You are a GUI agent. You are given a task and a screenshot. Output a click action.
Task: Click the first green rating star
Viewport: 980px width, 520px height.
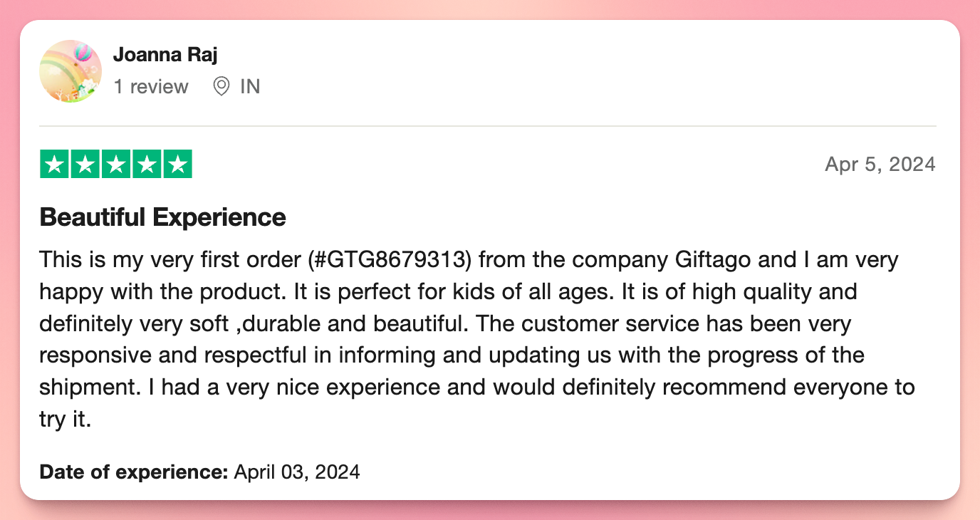click(x=54, y=165)
